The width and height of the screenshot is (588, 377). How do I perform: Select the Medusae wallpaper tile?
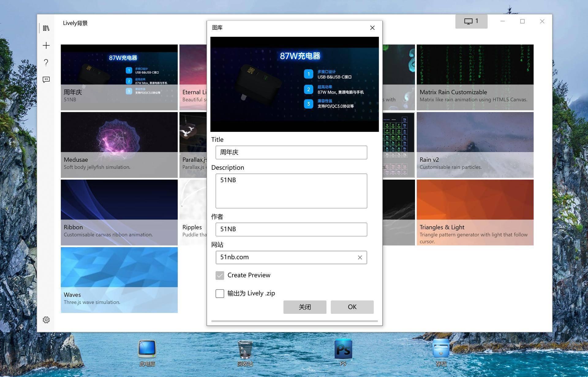(x=119, y=145)
